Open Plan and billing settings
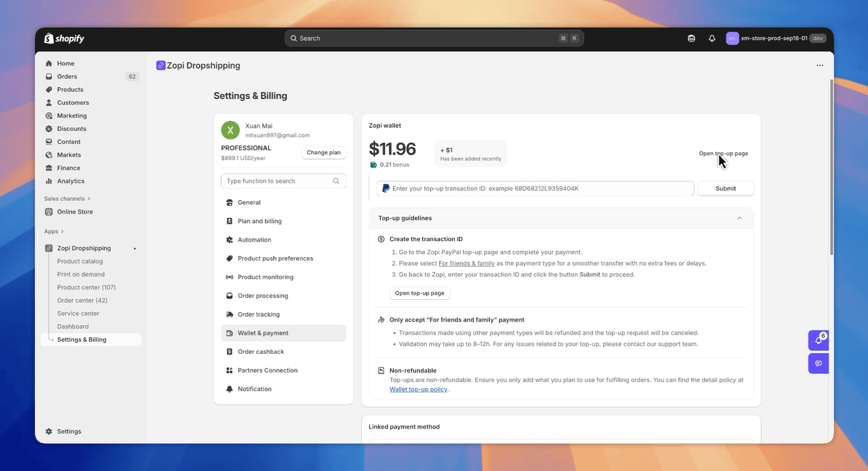The width and height of the screenshot is (868, 471). (259, 221)
